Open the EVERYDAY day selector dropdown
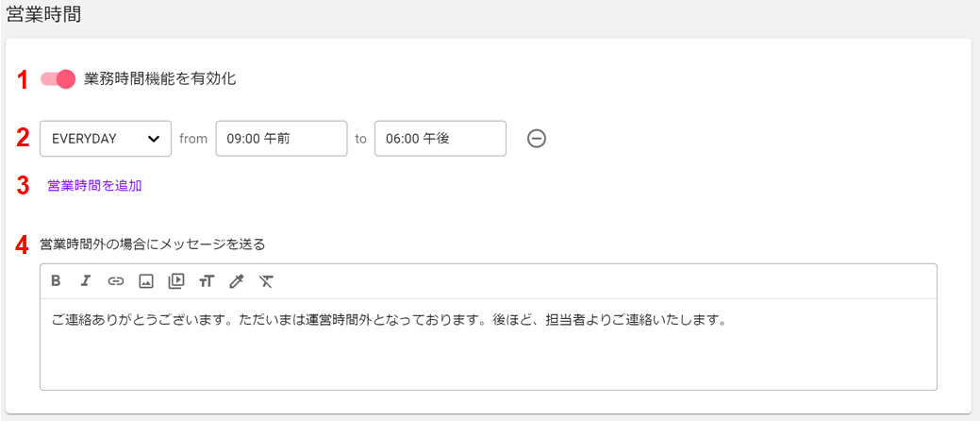This screenshot has height=421, width=980. 106,139
